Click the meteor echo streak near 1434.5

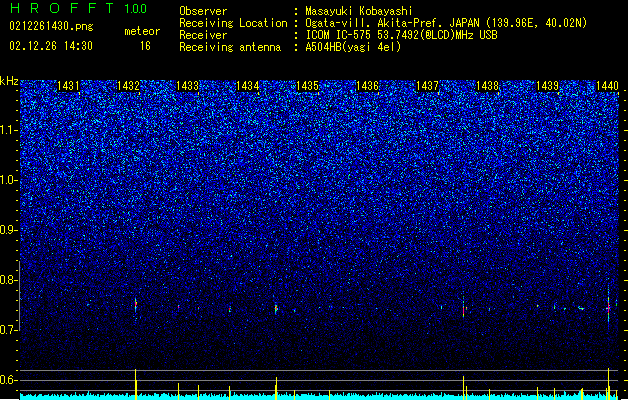[276, 308]
